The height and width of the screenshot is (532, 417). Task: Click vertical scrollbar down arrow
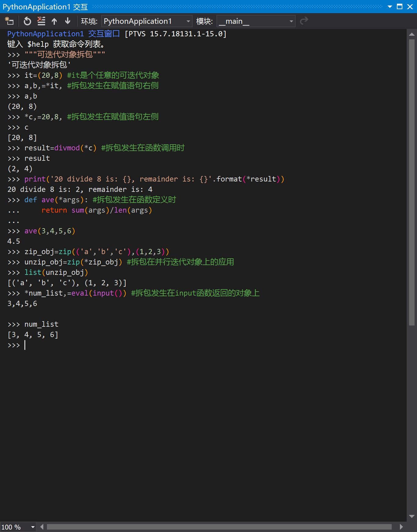click(x=412, y=516)
